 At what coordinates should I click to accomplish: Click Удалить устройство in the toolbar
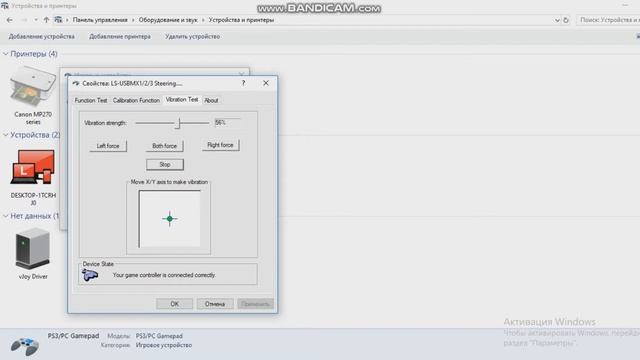[x=192, y=37]
